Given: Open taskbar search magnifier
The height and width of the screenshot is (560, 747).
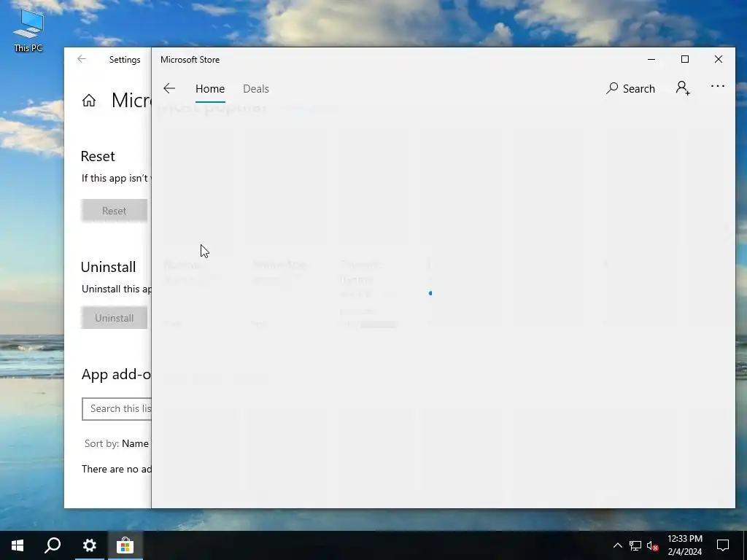Looking at the screenshot, I should pyautogui.click(x=53, y=545).
